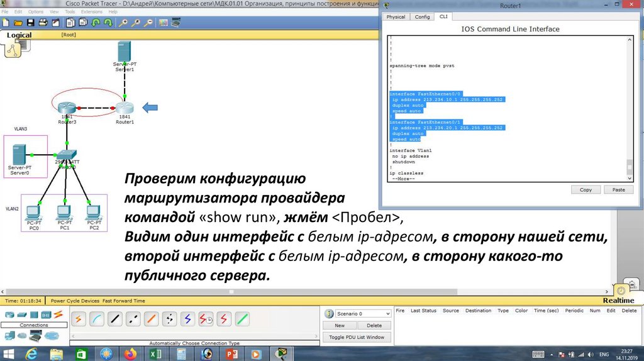Click the Copy button in Router1 CLI
This screenshot has height=361, width=644.
pyautogui.click(x=586, y=190)
